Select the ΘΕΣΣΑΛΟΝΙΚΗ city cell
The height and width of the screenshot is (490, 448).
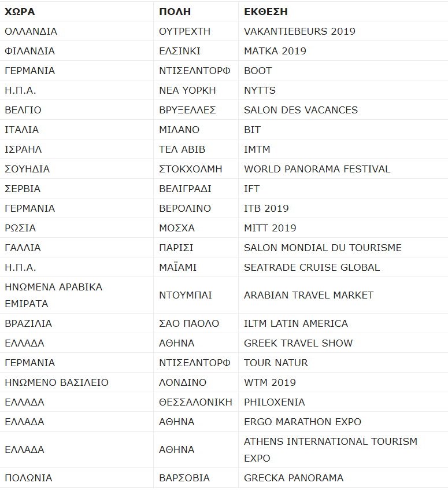(195, 402)
